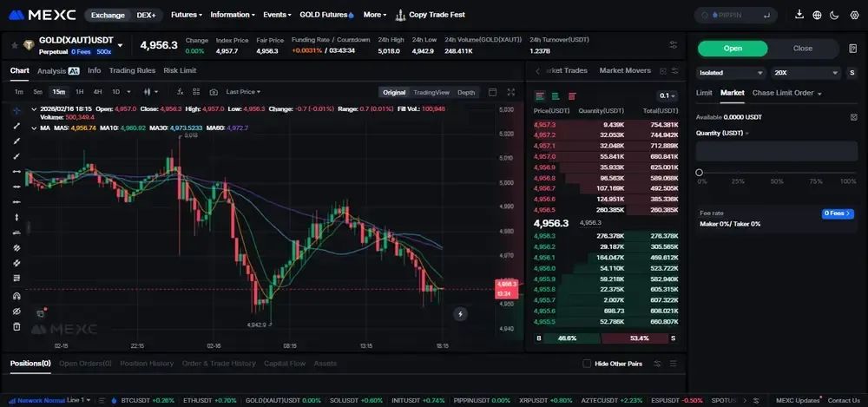This screenshot has width=868, height=407.
Task: Open the settings gear in header
Action: click(x=853, y=15)
